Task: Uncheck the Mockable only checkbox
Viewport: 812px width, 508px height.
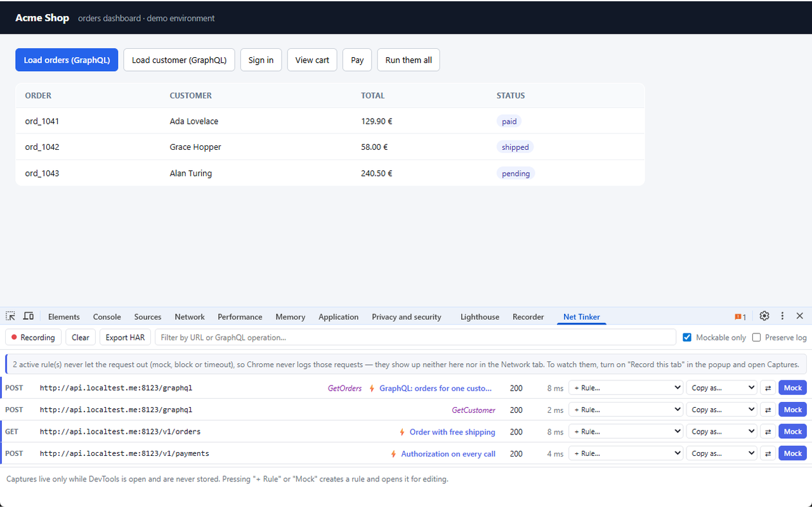Action: click(687, 337)
